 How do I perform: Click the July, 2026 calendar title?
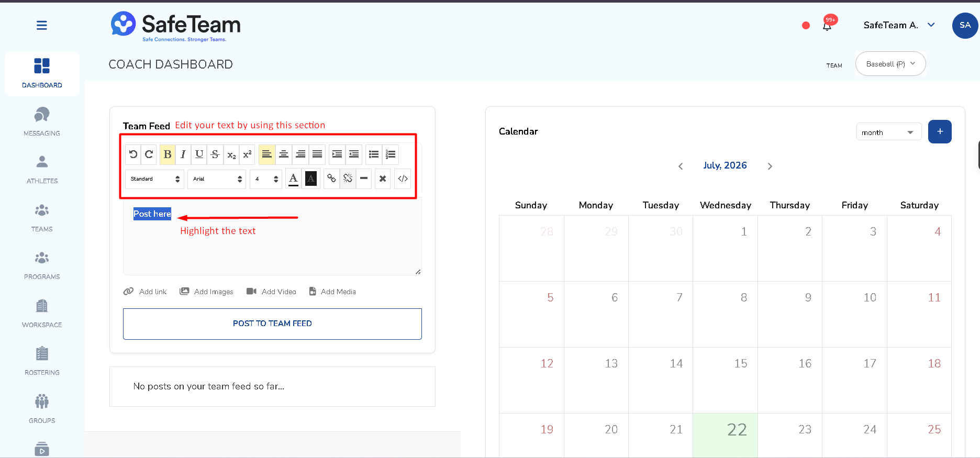(x=725, y=165)
